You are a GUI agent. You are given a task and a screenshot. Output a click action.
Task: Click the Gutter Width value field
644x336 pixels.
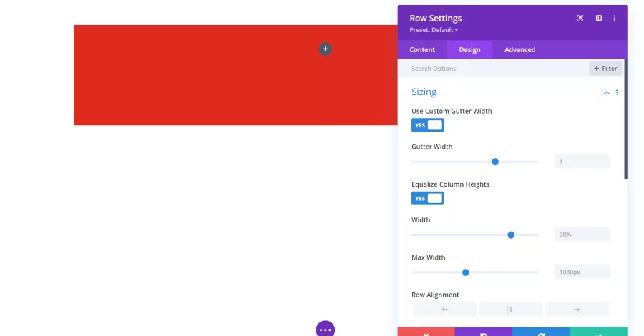[582, 161]
